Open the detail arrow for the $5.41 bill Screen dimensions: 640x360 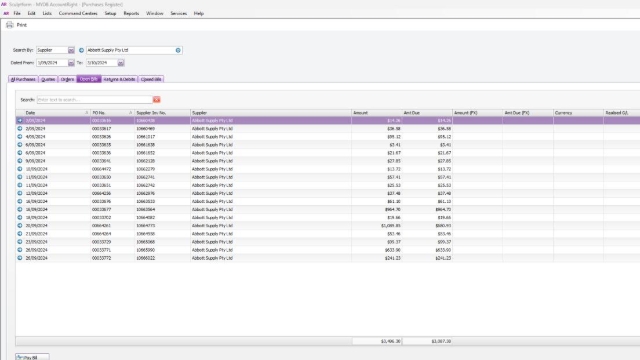[x=20, y=144]
